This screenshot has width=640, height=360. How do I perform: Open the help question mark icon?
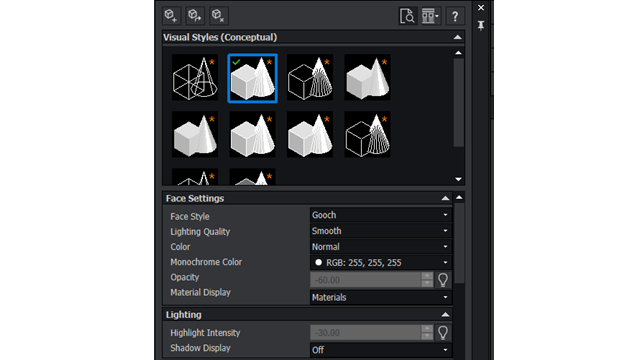(455, 16)
